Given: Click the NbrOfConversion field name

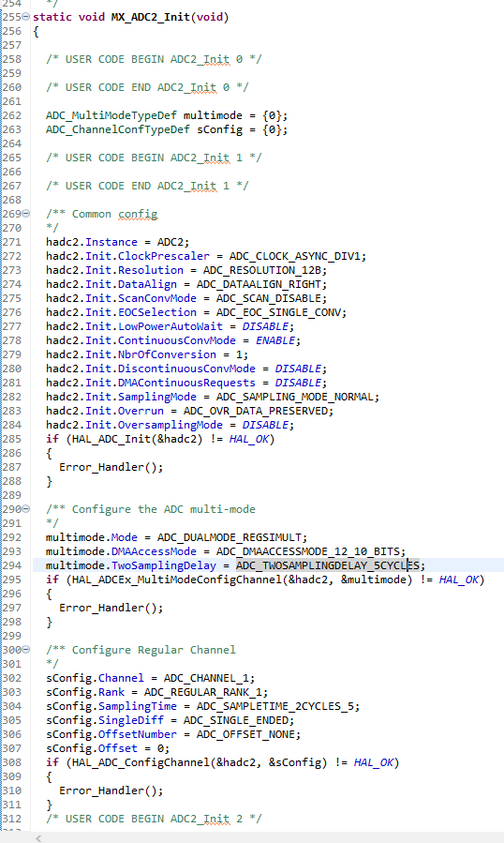Looking at the screenshot, I should tap(167, 354).
